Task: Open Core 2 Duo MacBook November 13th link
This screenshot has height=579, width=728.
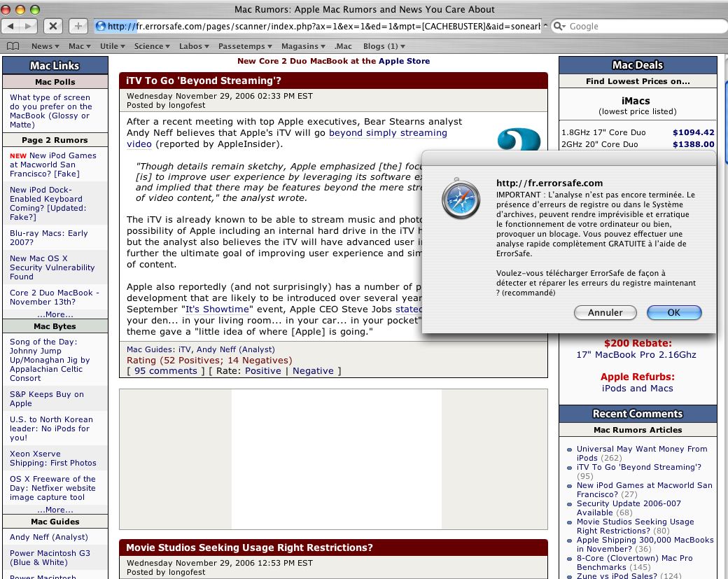Action: pos(55,297)
